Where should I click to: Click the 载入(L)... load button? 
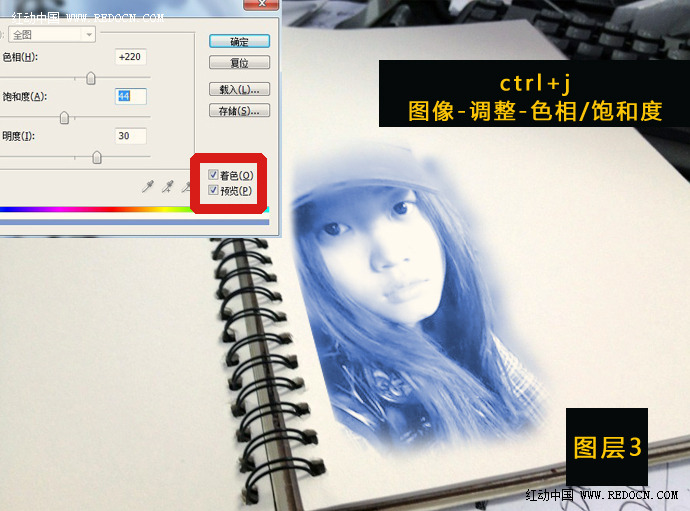point(239,89)
